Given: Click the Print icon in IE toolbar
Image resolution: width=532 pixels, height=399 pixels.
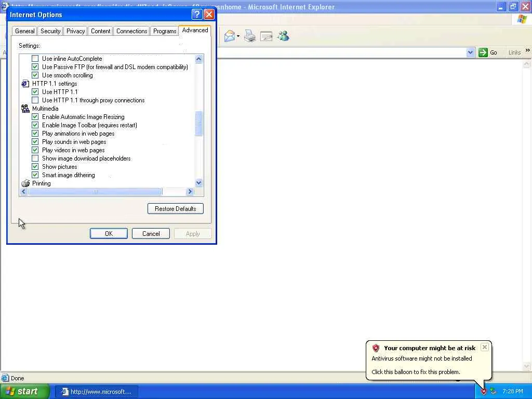Looking at the screenshot, I should tap(250, 36).
